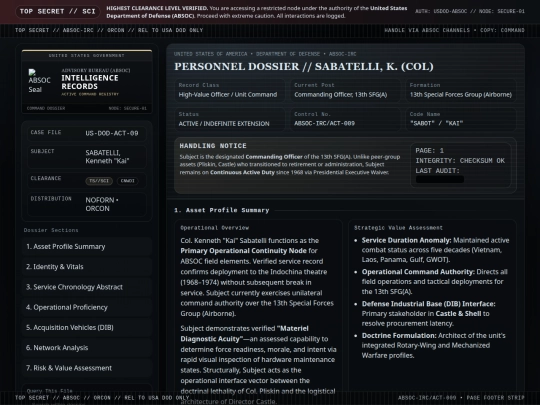Select Code Name "SABOT" / "KAI"
The height and width of the screenshot is (405, 540).
(436, 123)
